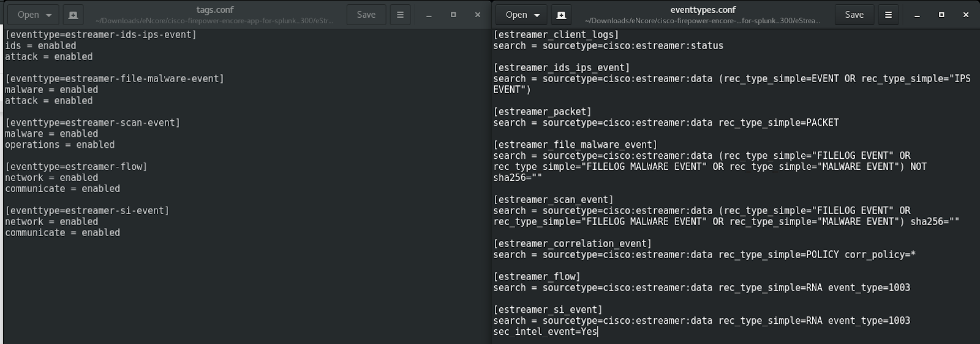Screen dimensions: 980x344
Task: Click the new document icon in eventtypes.conf window
Action: pos(561,15)
